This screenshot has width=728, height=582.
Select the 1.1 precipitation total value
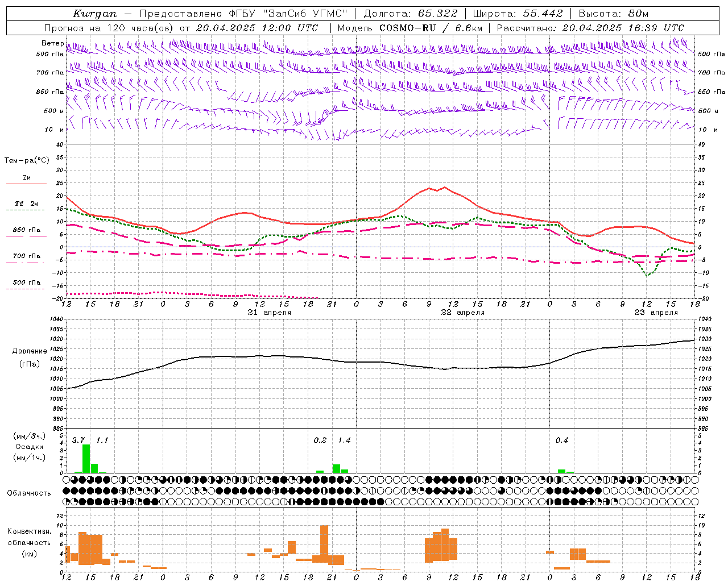coord(102,440)
